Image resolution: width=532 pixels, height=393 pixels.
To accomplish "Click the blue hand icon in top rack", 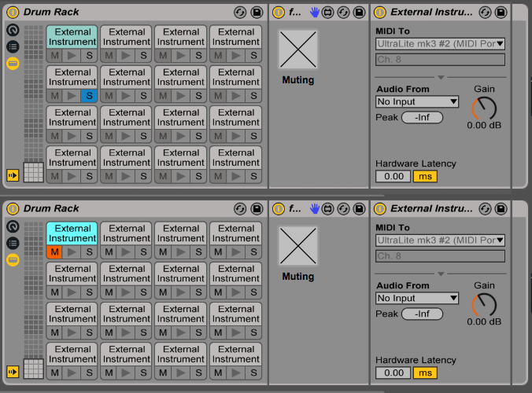I will click(x=314, y=13).
